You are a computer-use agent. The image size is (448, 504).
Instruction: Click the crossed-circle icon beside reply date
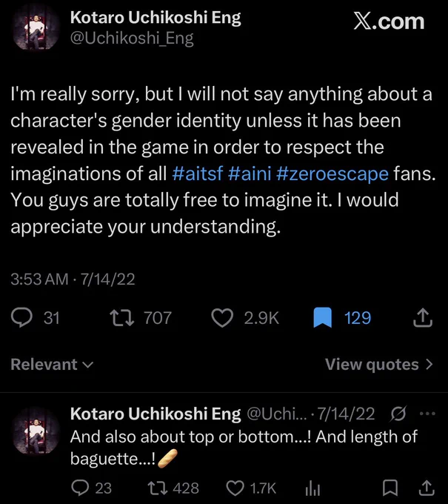click(x=398, y=414)
